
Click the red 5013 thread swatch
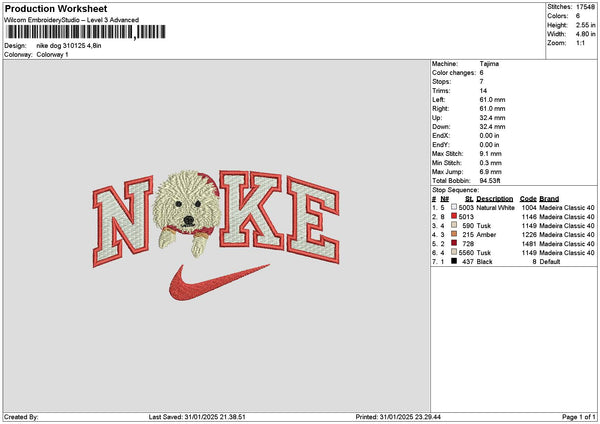tap(454, 217)
